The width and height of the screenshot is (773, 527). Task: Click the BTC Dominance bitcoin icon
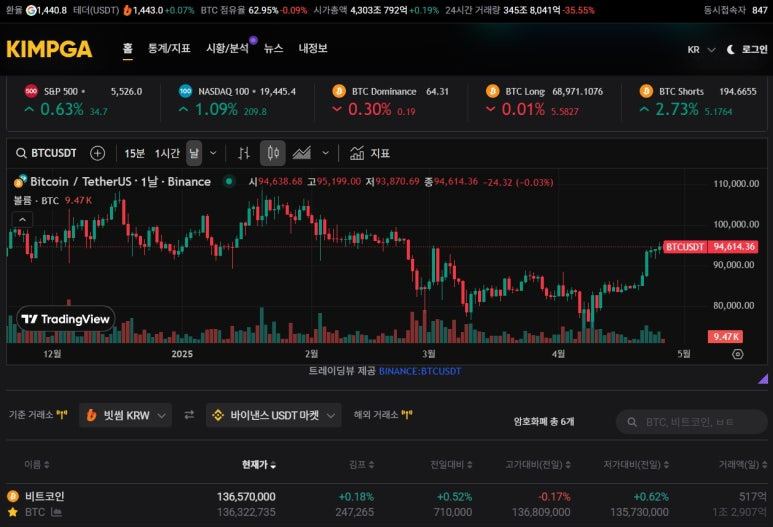(339, 91)
